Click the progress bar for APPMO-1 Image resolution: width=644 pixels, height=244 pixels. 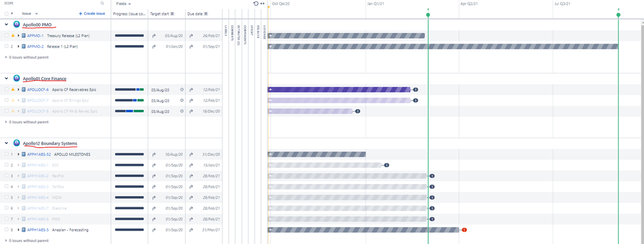pos(130,36)
